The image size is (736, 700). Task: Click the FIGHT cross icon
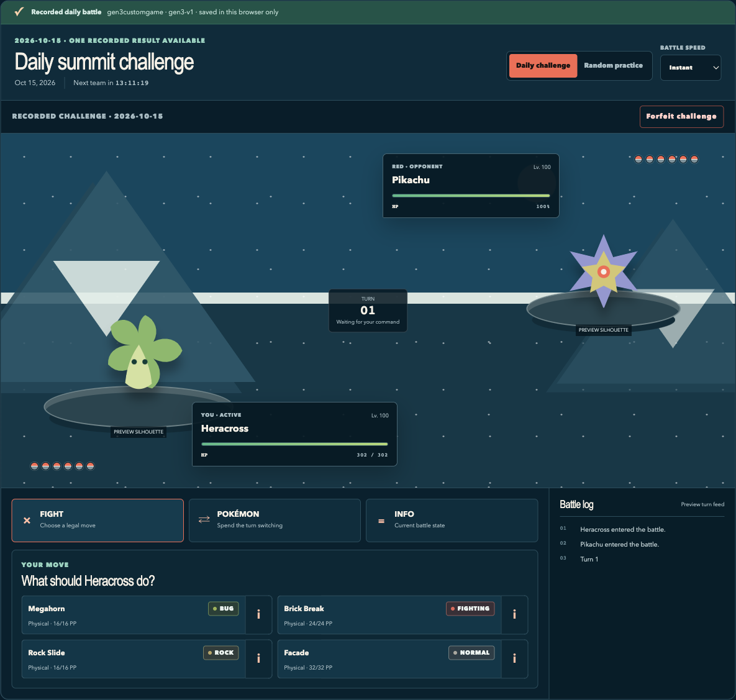pos(27,520)
